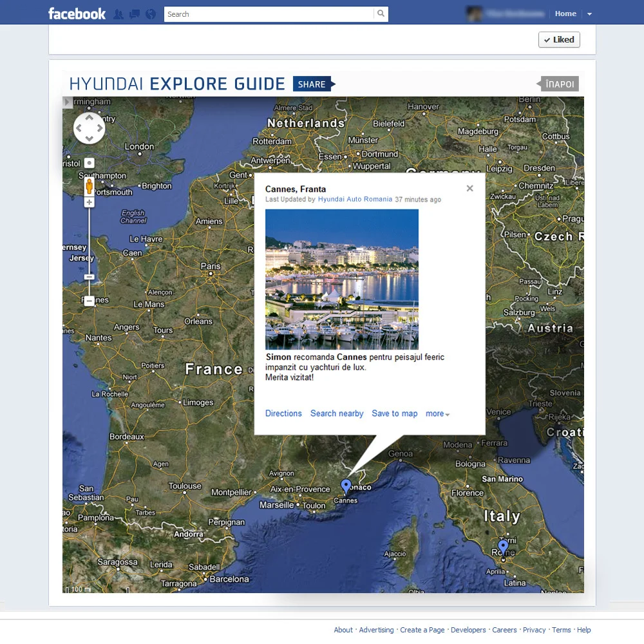Screen dimensions: 644x644
Task: Open the Help footer link
Action: 583,630
